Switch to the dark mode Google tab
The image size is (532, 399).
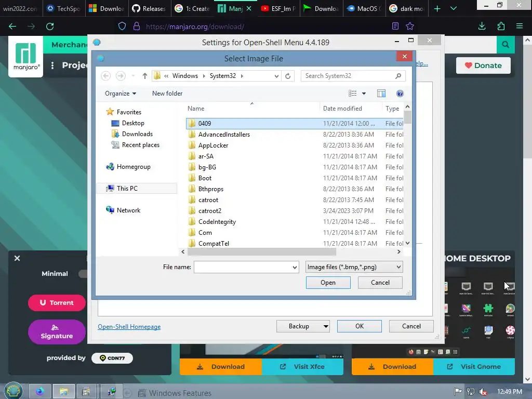(x=407, y=8)
